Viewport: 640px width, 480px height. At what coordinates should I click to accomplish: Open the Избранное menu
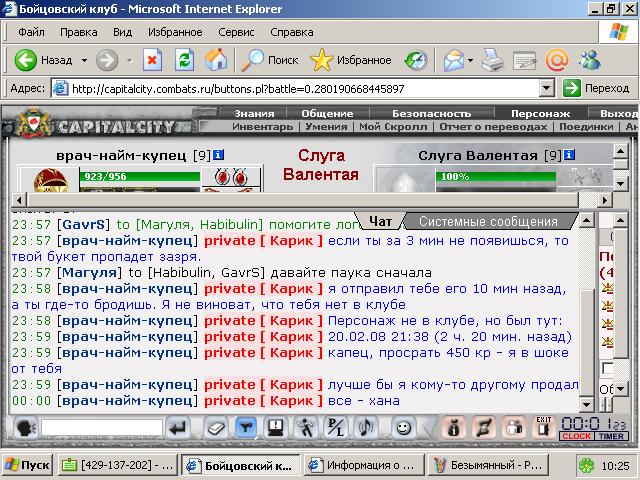pos(175,32)
